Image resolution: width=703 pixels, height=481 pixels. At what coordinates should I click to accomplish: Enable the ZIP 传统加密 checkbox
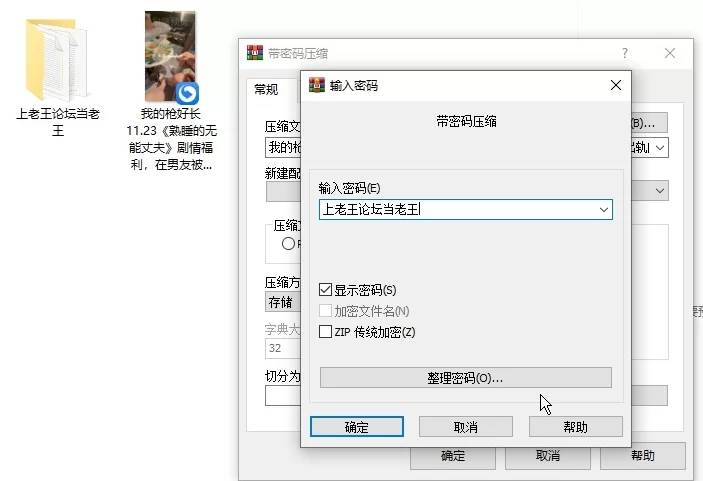[x=325, y=332]
